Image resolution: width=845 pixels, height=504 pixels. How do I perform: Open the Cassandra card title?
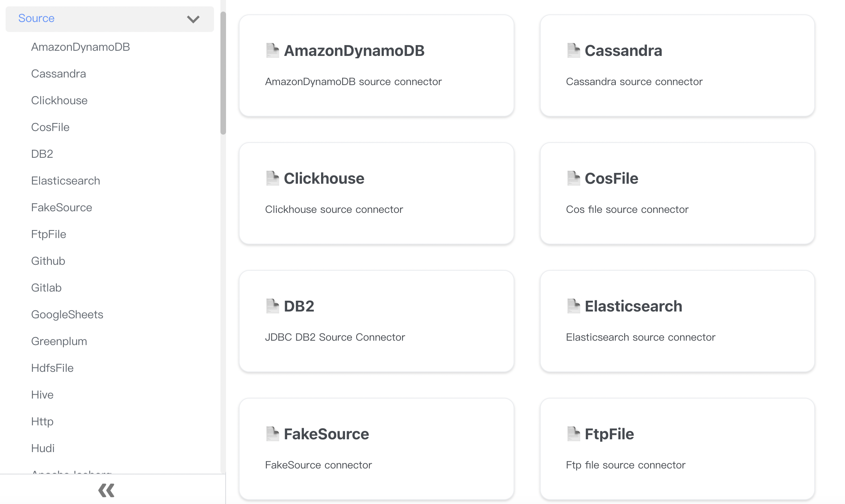point(623,51)
